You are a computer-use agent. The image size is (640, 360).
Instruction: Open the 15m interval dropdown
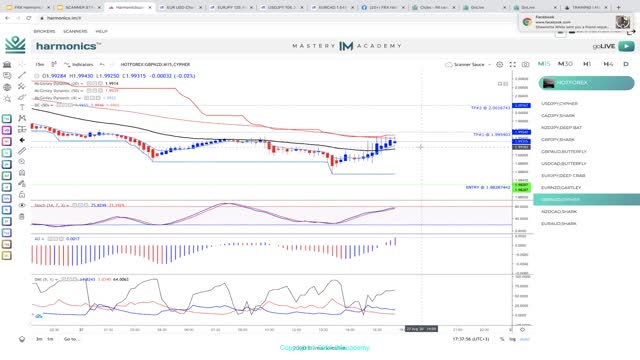click(x=40, y=64)
